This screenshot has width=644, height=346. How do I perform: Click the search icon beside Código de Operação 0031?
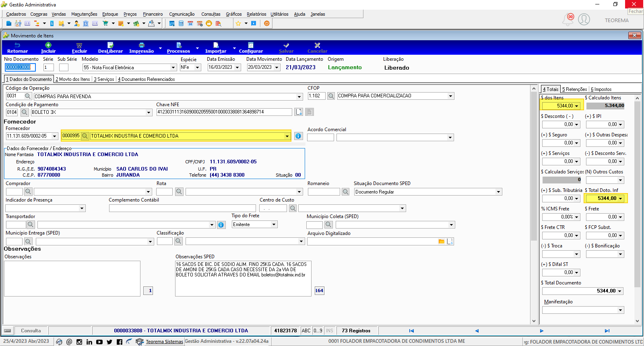tap(28, 96)
